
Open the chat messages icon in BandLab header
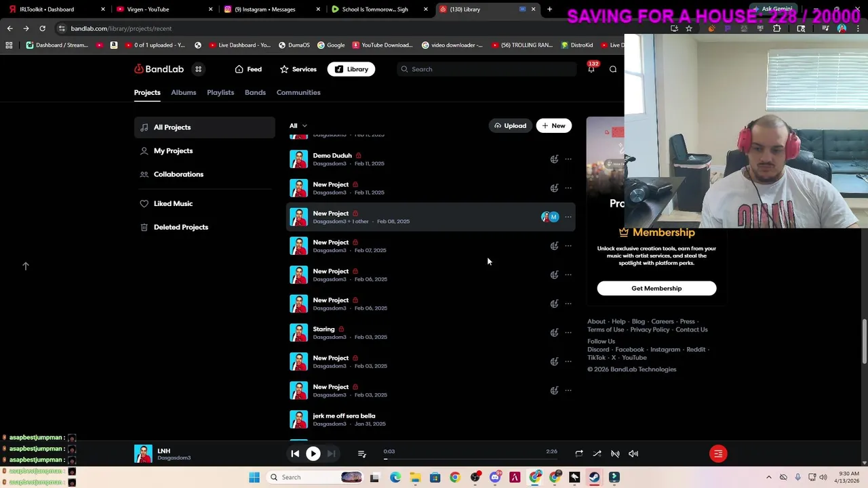[x=613, y=69]
